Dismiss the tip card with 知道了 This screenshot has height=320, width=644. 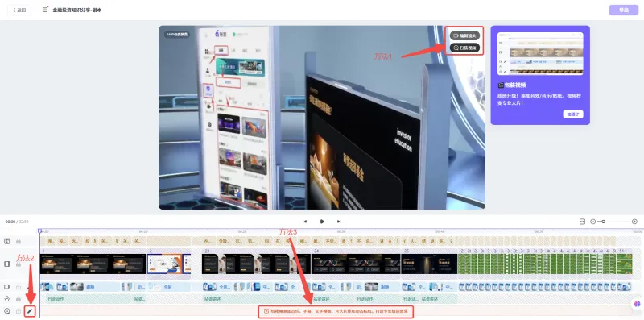[x=573, y=114]
